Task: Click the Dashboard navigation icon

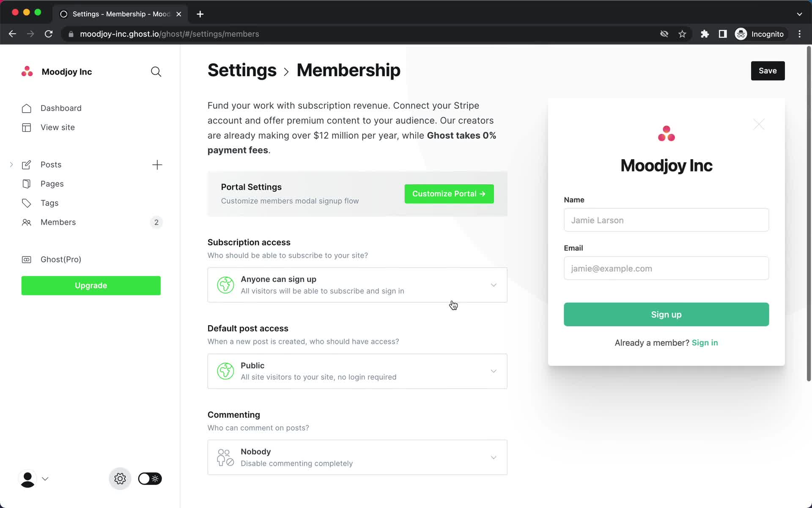Action: point(26,108)
